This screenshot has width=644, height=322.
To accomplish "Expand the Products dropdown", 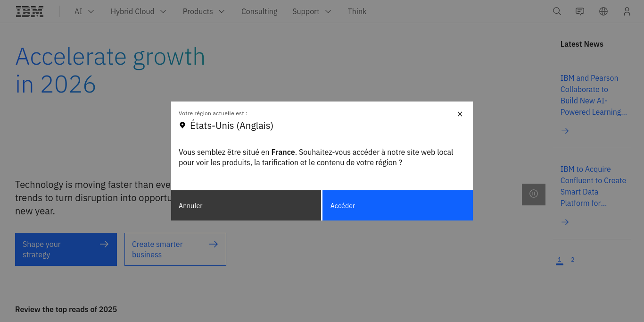I will pyautogui.click(x=204, y=11).
